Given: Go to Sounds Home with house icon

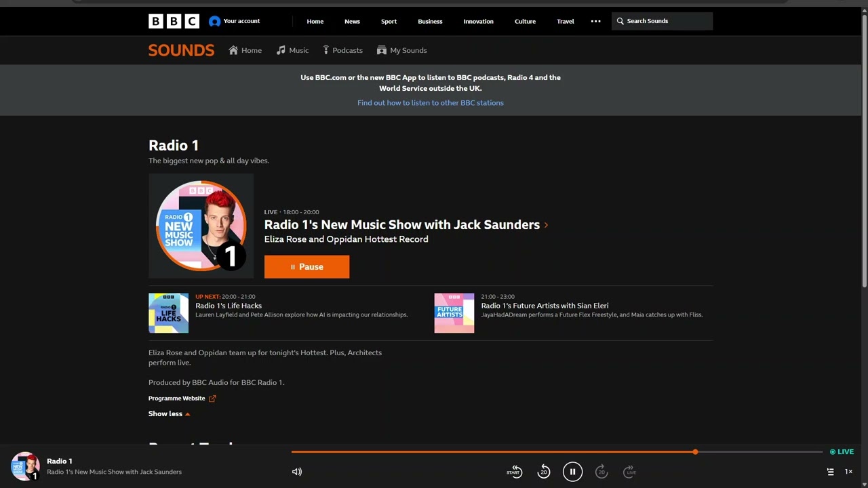Looking at the screenshot, I should 245,50.
